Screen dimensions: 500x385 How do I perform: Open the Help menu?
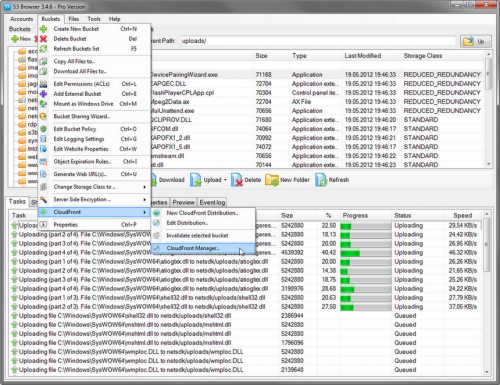pos(114,19)
